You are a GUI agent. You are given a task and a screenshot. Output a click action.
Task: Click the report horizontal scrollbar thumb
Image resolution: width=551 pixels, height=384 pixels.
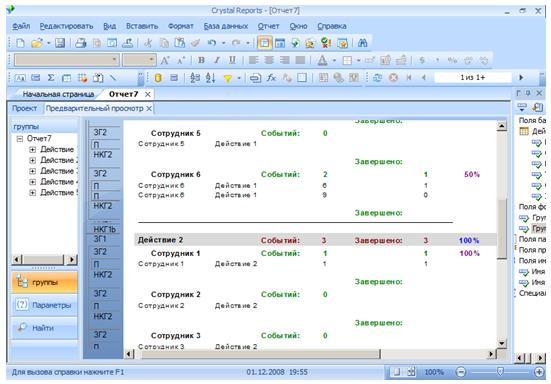(x=261, y=354)
